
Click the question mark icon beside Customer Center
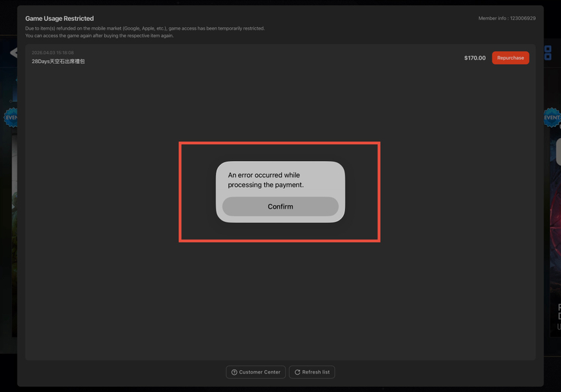[234, 372]
